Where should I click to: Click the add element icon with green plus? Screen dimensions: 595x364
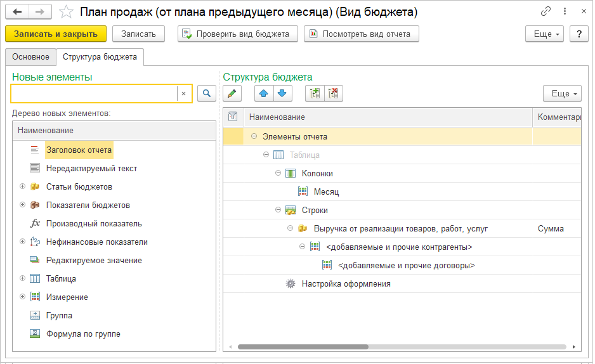click(x=315, y=94)
